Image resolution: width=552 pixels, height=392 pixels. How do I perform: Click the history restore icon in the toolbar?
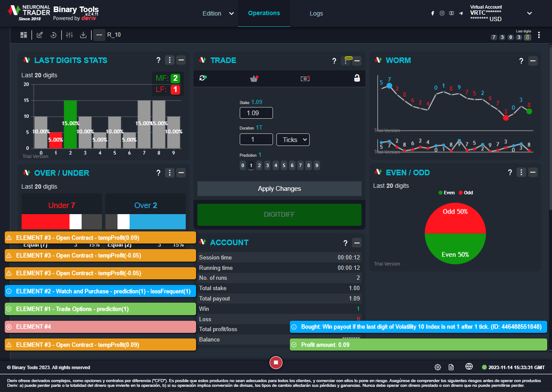[54, 35]
